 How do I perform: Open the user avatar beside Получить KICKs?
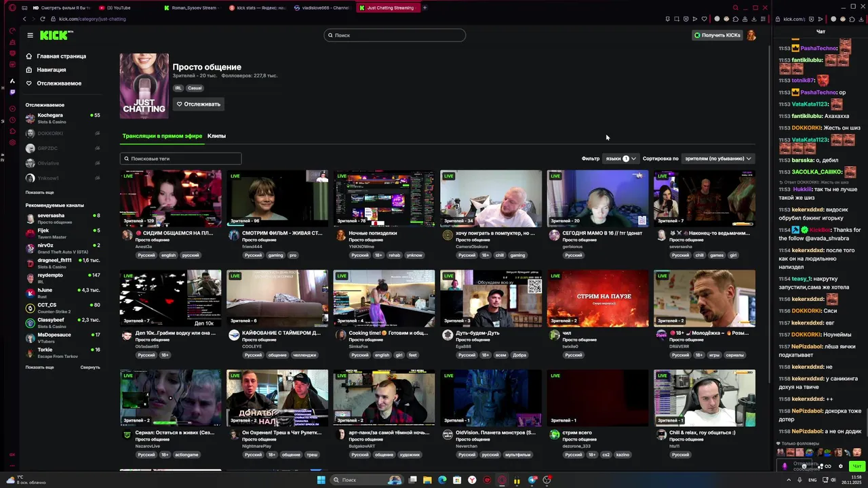coord(751,35)
